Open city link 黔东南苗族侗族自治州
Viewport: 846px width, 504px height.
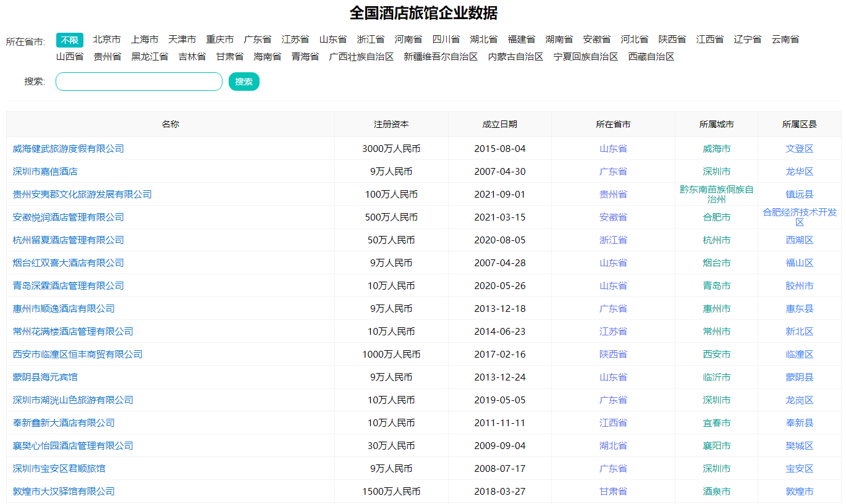(717, 195)
